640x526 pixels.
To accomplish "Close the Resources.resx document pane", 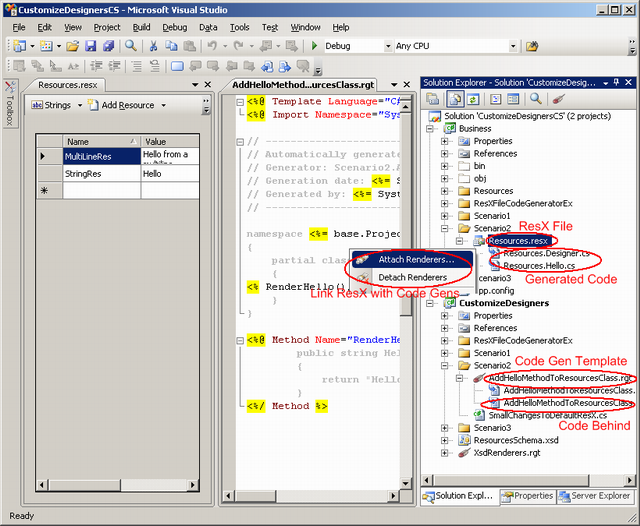I will [208, 84].
